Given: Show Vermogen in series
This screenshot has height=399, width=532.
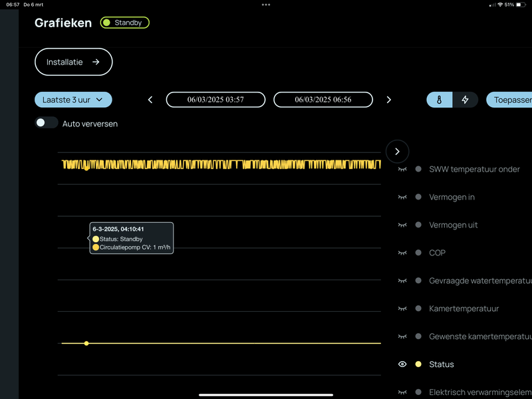Looking at the screenshot, I should click(402, 197).
